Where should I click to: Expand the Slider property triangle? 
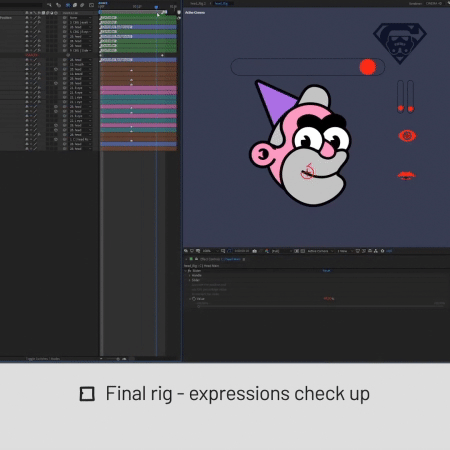coord(190,280)
